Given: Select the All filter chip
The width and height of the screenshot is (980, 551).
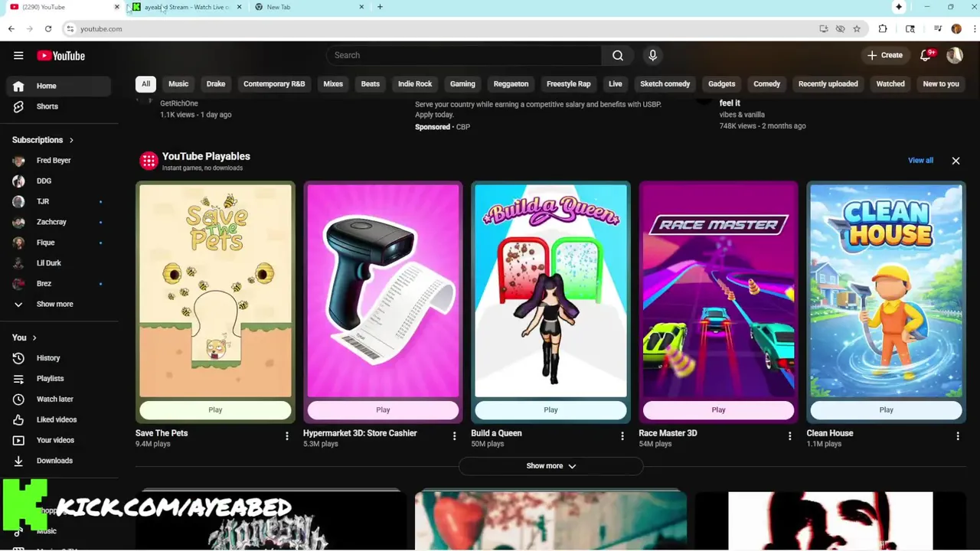Looking at the screenshot, I should pos(145,84).
